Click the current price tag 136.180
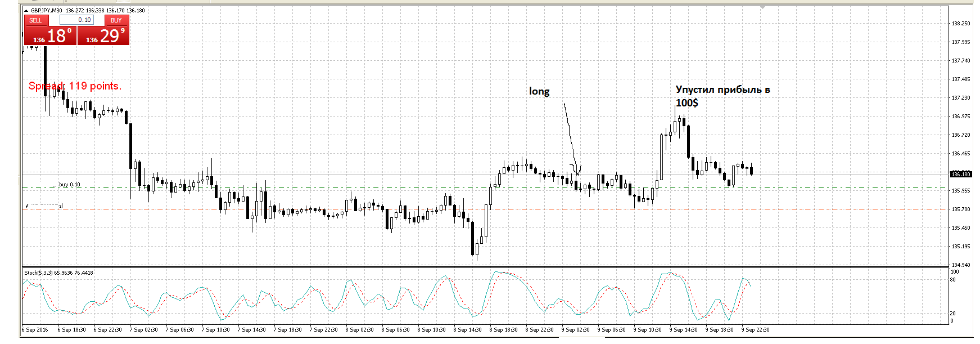Viewport: 980px width, 344px height. pyautogui.click(x=961, y=175)
